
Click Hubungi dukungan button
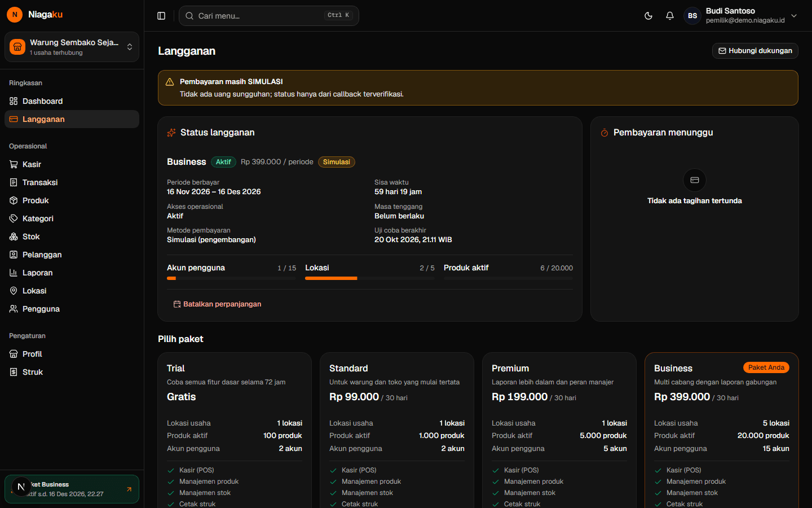[755, 51]
